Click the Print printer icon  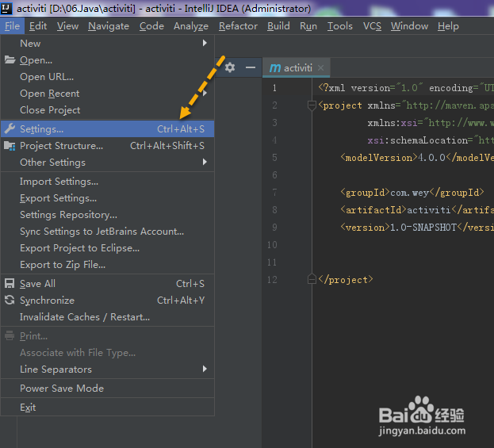(10, 336)
